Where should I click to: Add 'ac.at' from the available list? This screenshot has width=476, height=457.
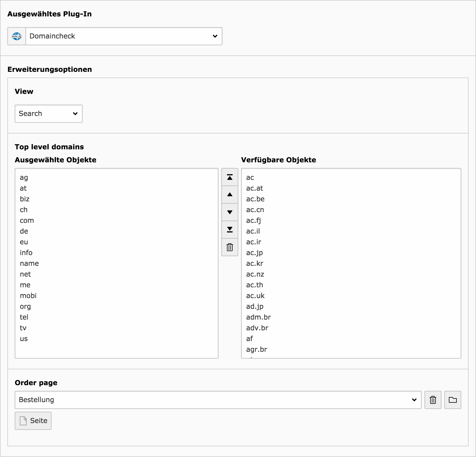coord(254,188)
